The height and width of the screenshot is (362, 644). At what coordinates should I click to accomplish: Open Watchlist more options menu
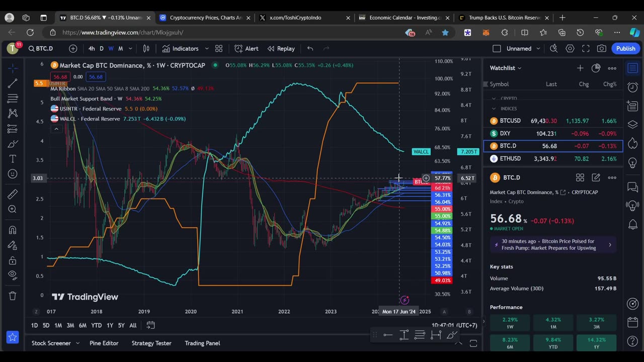[x=612, y=68]
